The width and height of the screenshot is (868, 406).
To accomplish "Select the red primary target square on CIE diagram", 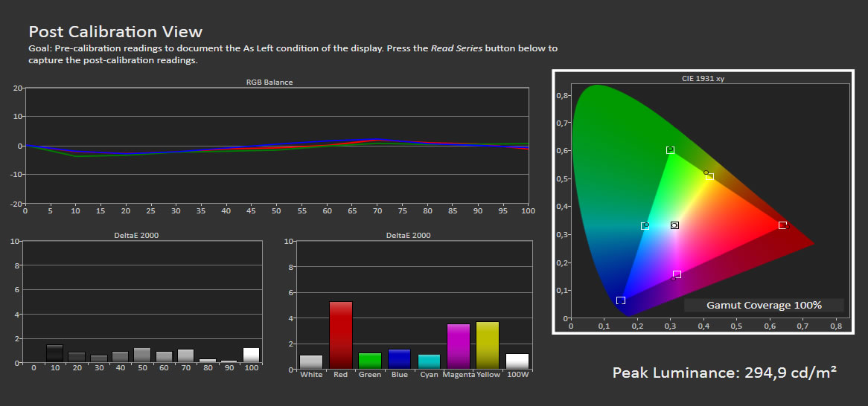I will click(x=782, y=225).
